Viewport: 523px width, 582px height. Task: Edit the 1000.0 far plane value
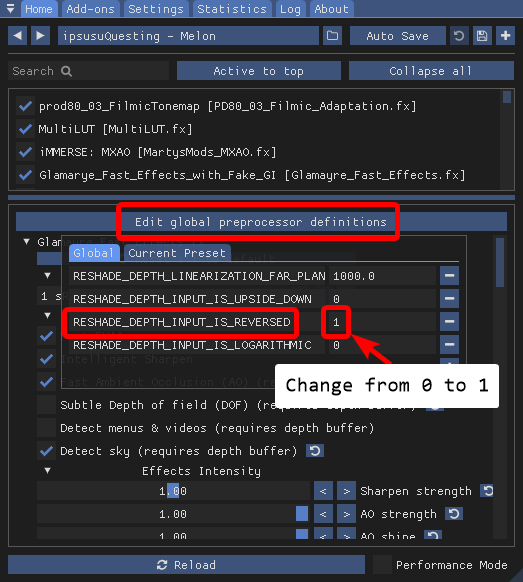point(382,276)
